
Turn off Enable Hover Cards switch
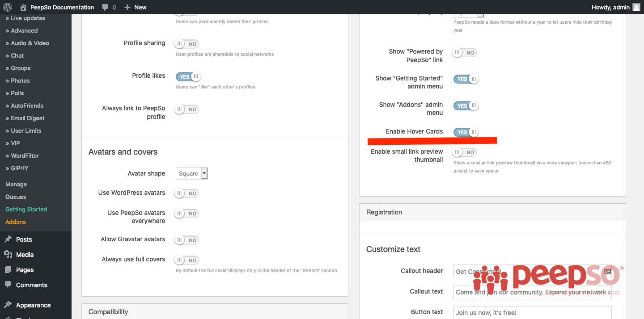click(x=466, y=132)
